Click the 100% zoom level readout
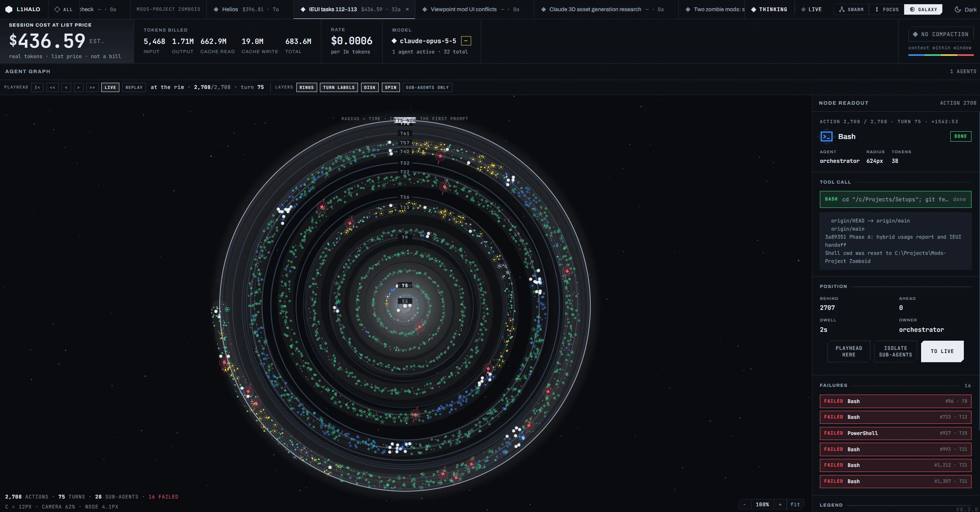The width and height of the screenshot is (980, 512). click(x=762, y=505)
